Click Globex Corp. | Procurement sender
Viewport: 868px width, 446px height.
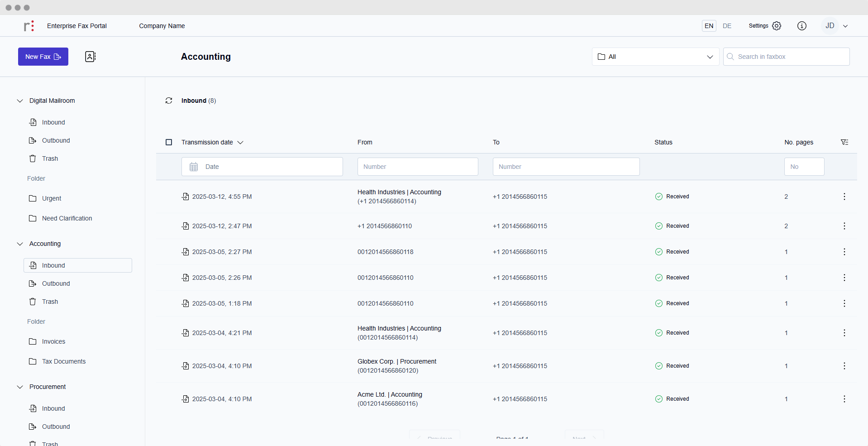397,361
